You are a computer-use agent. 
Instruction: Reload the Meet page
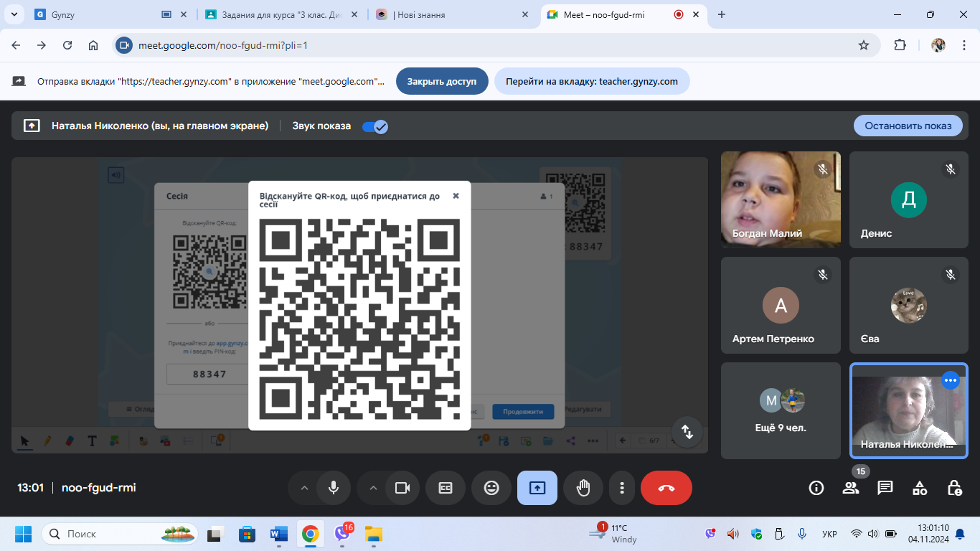click(67, 45)
